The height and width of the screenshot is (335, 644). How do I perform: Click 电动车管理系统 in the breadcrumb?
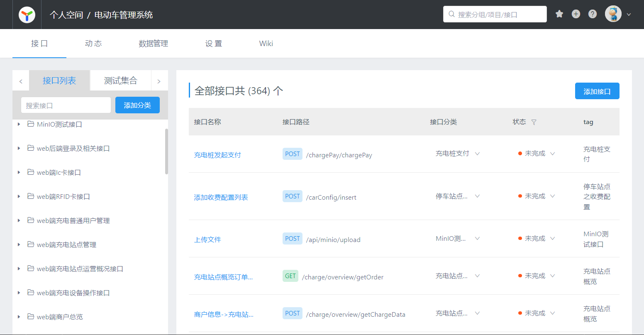point(124,15)
